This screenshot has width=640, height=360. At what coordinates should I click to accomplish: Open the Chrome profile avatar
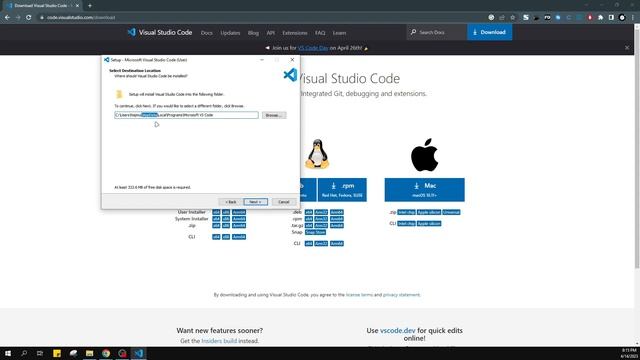click(622, 18)
